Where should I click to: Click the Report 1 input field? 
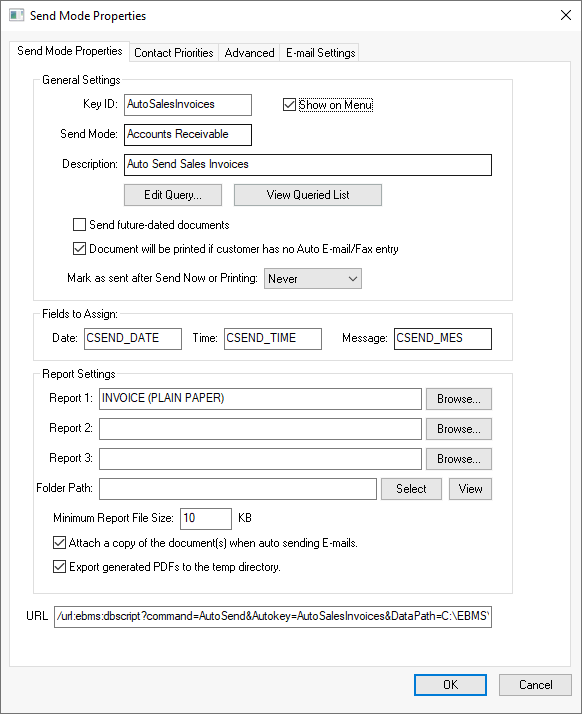260,399
